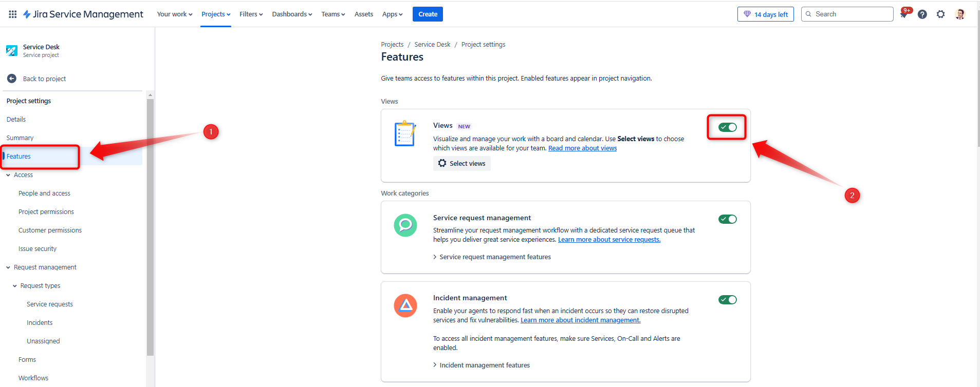
Task: Expand Incident management features
Action: 482,365
